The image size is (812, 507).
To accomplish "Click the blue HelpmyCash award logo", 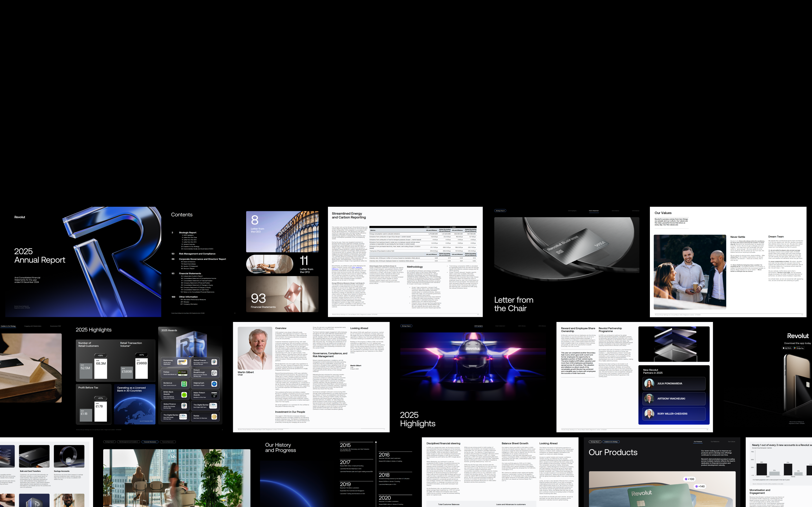I will (214, 384).
